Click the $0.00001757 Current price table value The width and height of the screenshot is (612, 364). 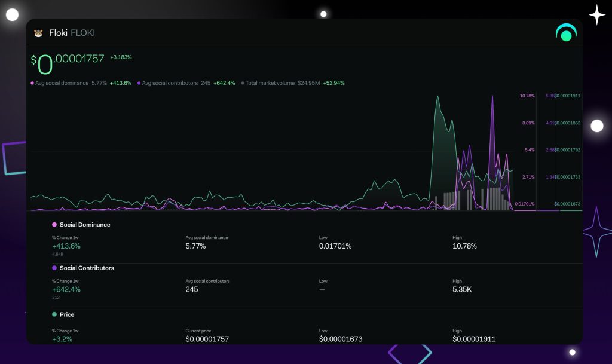207,339
